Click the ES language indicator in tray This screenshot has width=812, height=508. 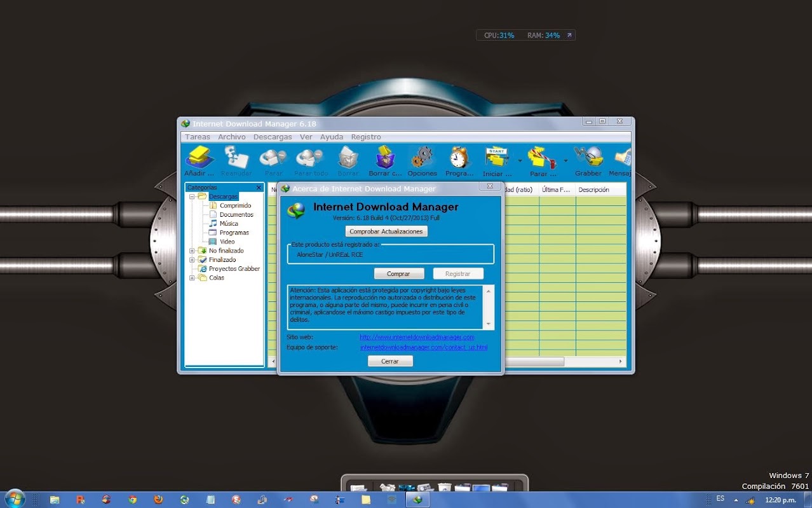pos(721,498)
